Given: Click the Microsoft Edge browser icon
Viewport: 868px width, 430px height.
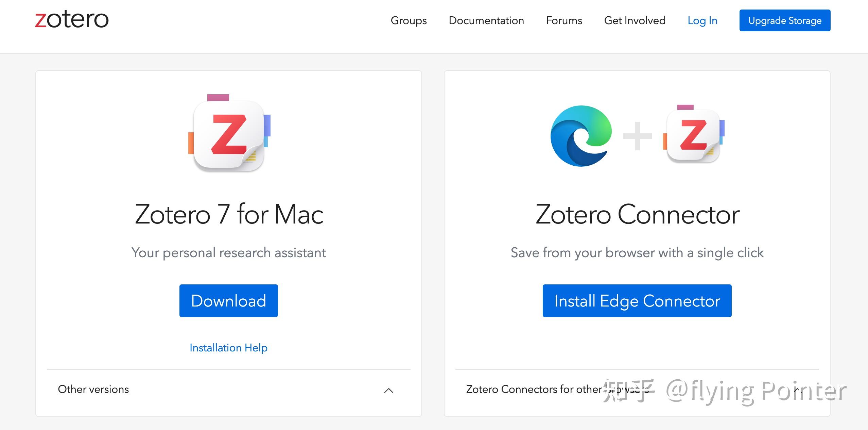Looking at the screenshot, I should pos(581,136).
